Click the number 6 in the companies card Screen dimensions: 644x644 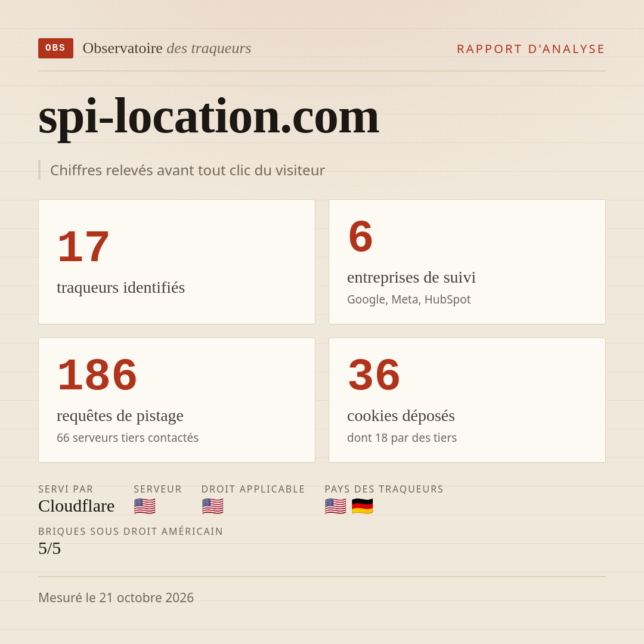coord(360,237)
